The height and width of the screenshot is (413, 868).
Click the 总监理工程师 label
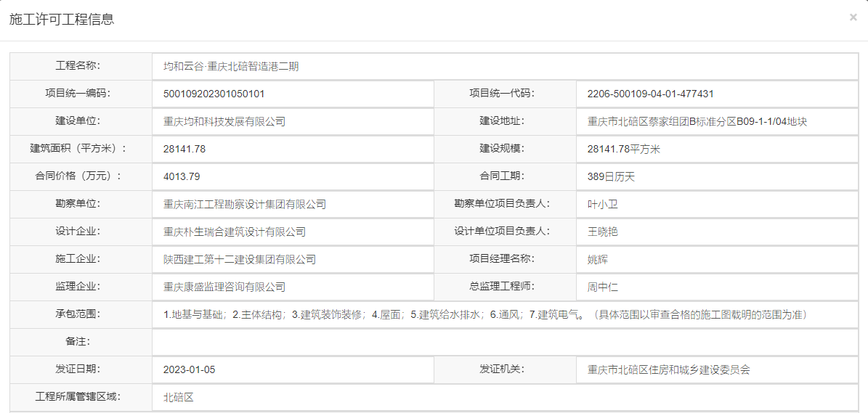coord(501,287)
